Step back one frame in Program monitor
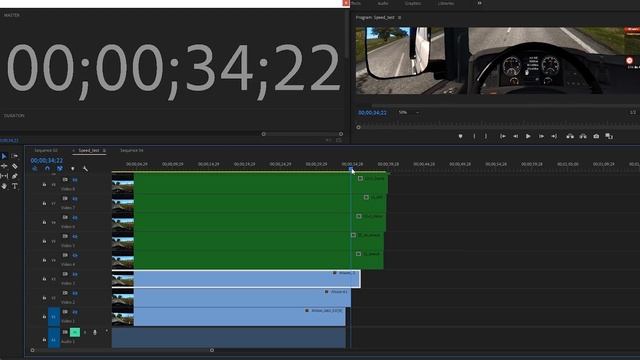Image resolution: width=640 pixels, height=360 pixels. coord(516,136)
